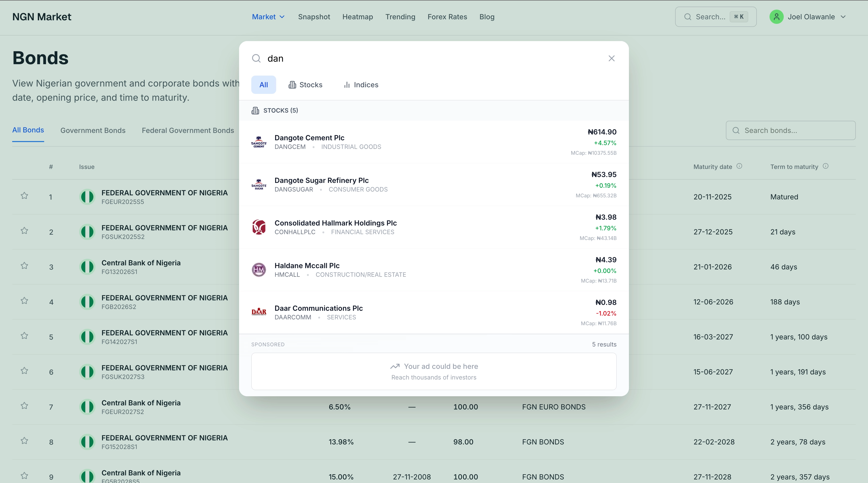
Task: Toggle favorite star for Central Bank FG132026S1
Action: click(x=24, y=266)
